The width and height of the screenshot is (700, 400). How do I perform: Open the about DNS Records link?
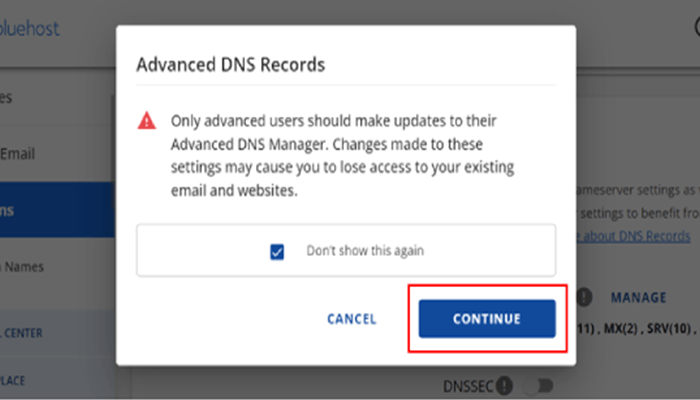pyautogui.click(x=633, y=236)
